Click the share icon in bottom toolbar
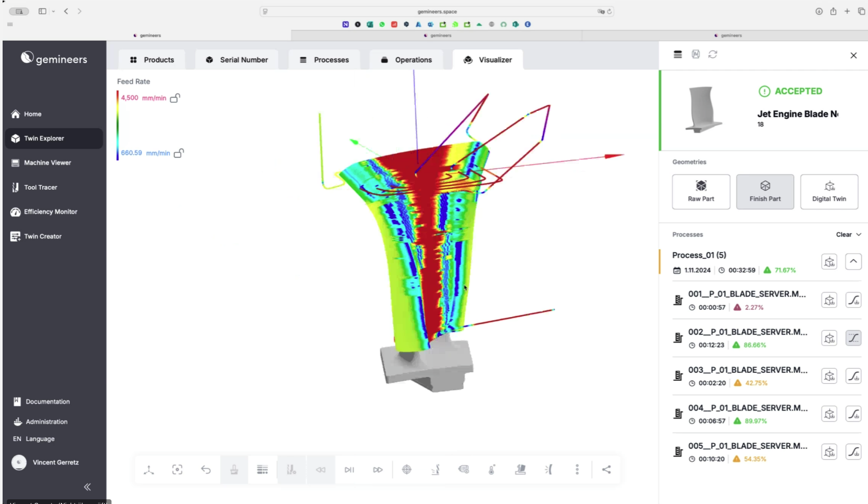 pos(606,470)
